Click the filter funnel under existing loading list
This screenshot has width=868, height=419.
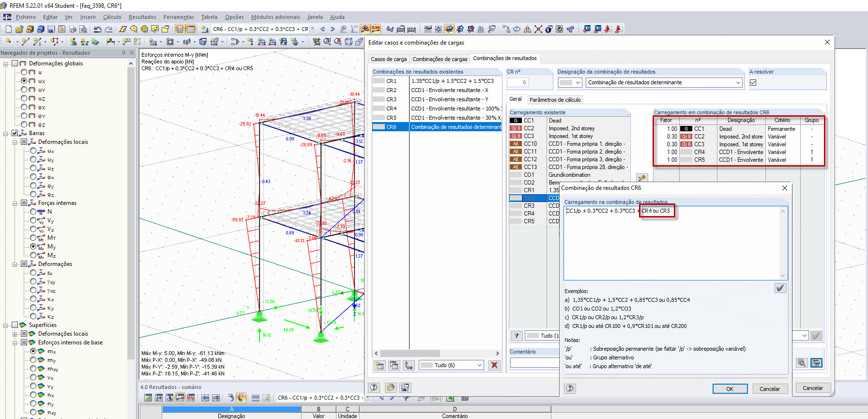click(x=516, y=336)
